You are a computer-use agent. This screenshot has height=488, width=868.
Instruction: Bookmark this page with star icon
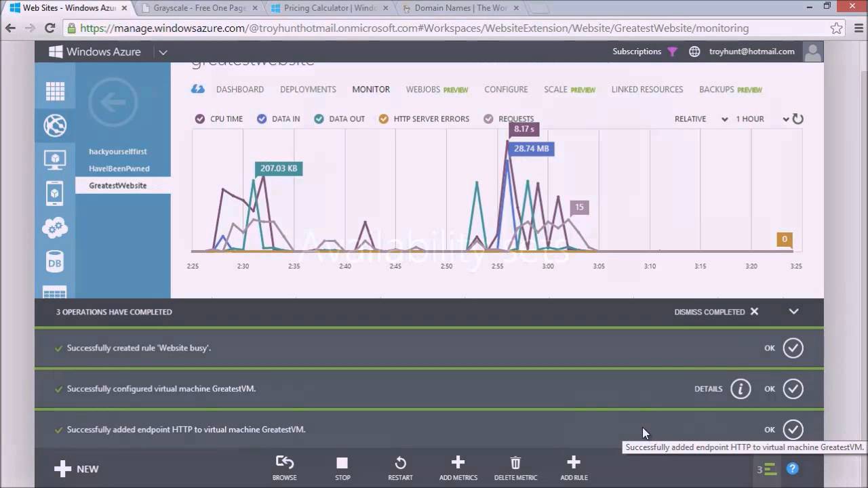pyautogui.click(x=837, y=28)
